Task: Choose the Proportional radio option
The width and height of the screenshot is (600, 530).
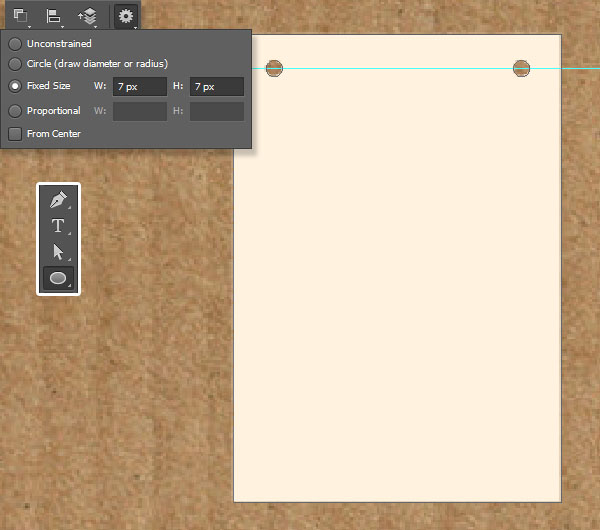Action: [15, 111]
